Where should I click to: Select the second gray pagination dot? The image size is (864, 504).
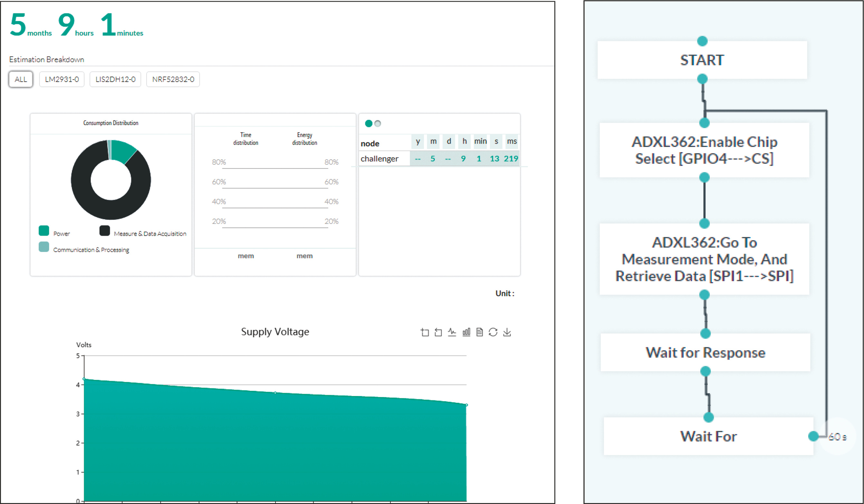click(378, 123)
